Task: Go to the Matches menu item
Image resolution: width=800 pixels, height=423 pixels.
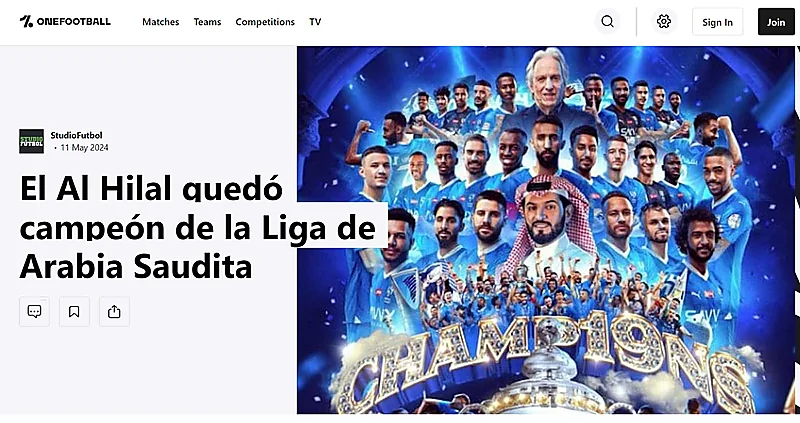Action: point(161,22)
